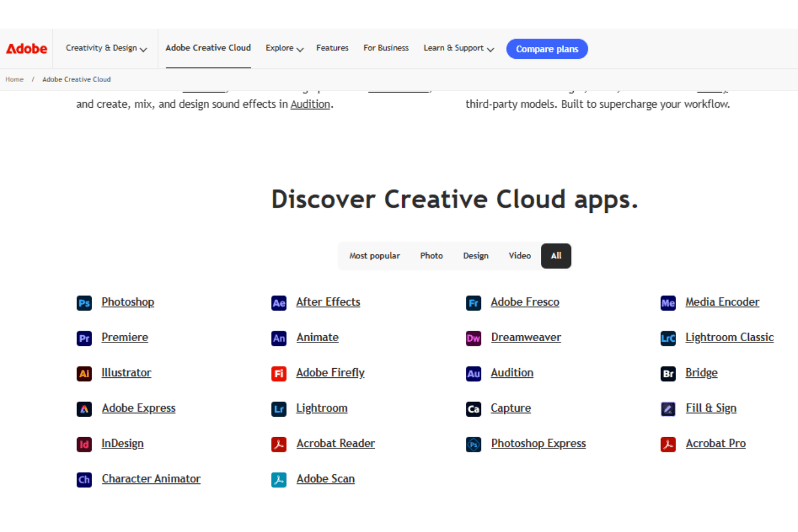
Task: Expand the Explore navigation dropdown
Action: click(284, 49)
